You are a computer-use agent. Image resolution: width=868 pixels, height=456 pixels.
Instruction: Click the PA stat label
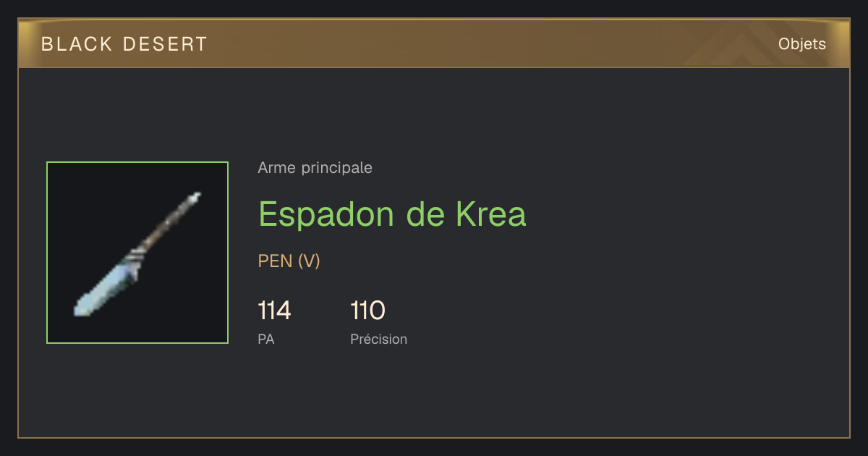pyautogui.click(x=266, y=339)
